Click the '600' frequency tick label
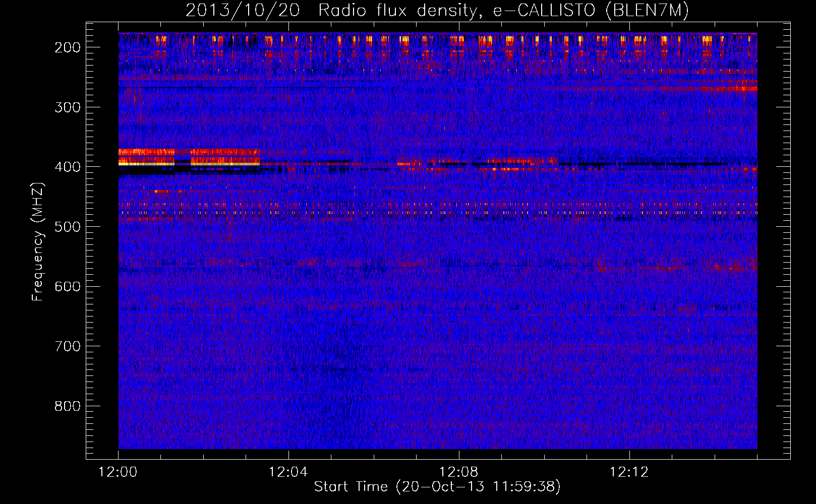 click(x=67, y=286)
